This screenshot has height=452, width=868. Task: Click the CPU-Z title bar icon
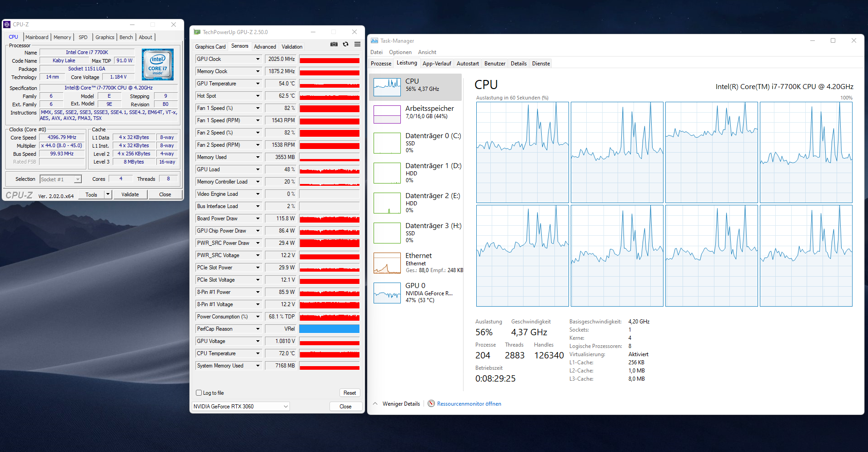tap(7, 25)
